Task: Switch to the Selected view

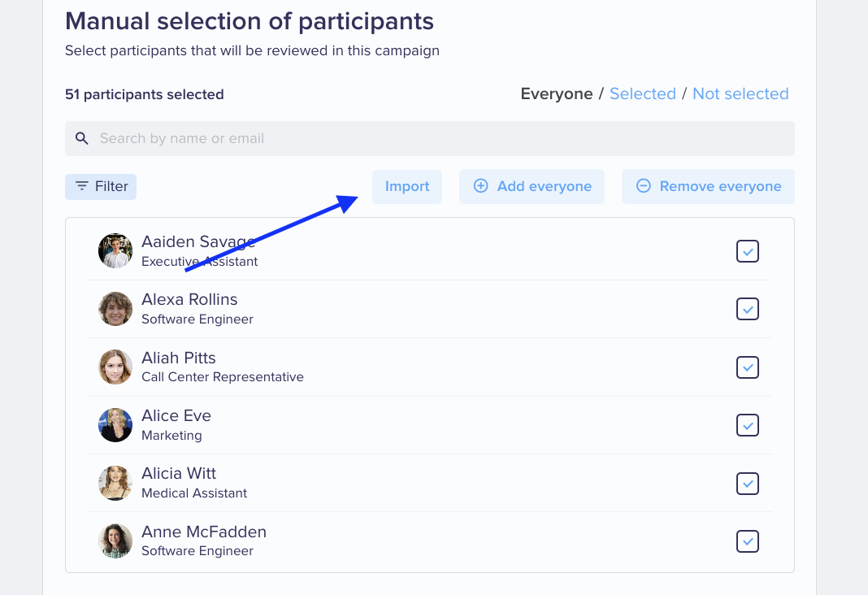Action: click(x=643, y=93)
